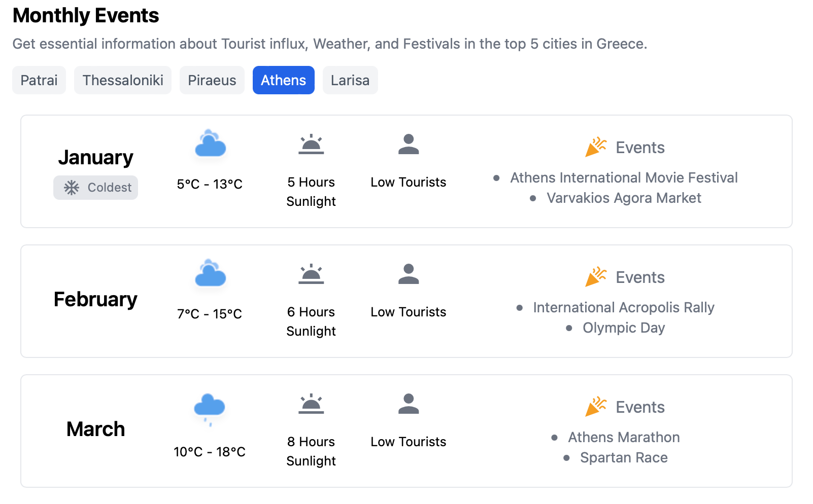Screen dimensions: 813x504
Task: Click February's cloud weather icon
Action: 210,273
